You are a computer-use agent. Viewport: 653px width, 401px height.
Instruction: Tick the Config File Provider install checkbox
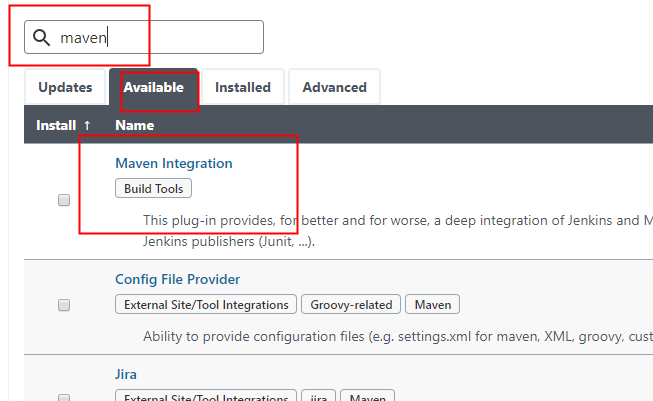tap(64, 305)
